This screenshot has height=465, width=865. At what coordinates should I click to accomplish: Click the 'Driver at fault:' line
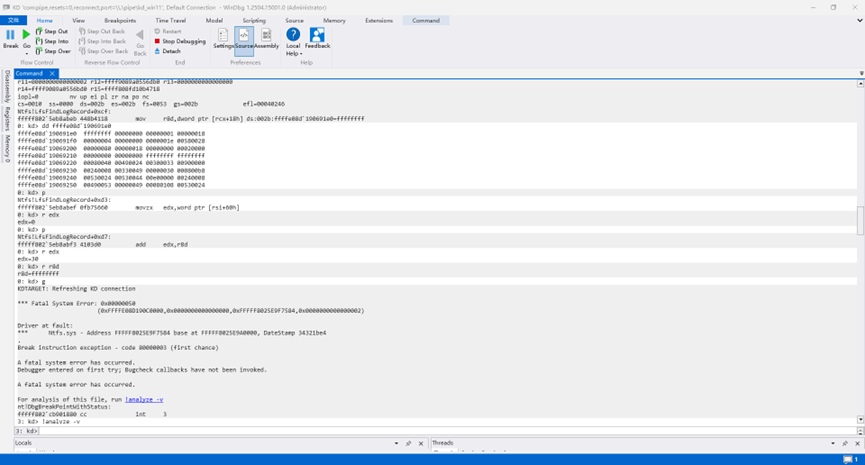pyautogui.click(x=45, y=325)
